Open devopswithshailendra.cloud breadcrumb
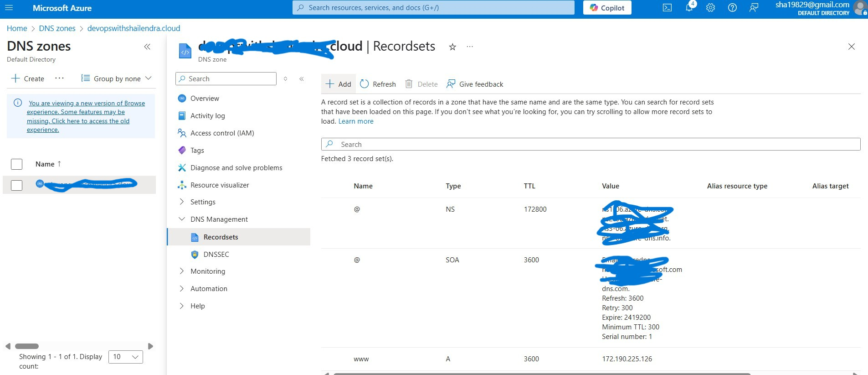868x375 pixels. click(x=134, y=28)
